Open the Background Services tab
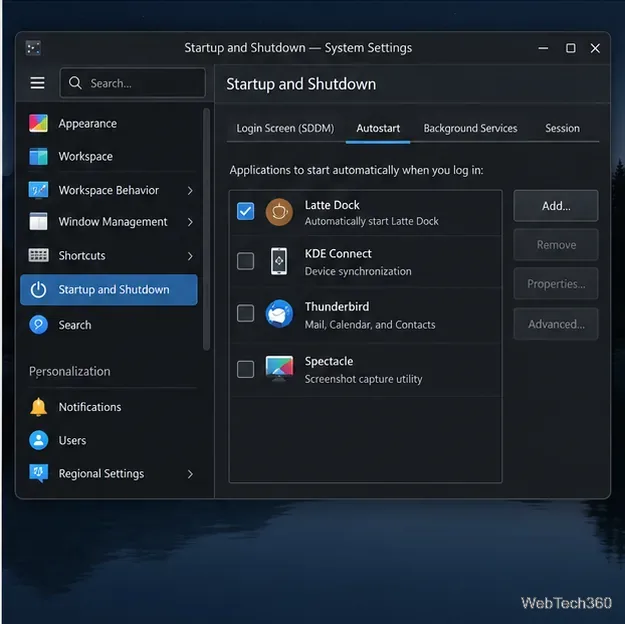 [x=470, y=128]
